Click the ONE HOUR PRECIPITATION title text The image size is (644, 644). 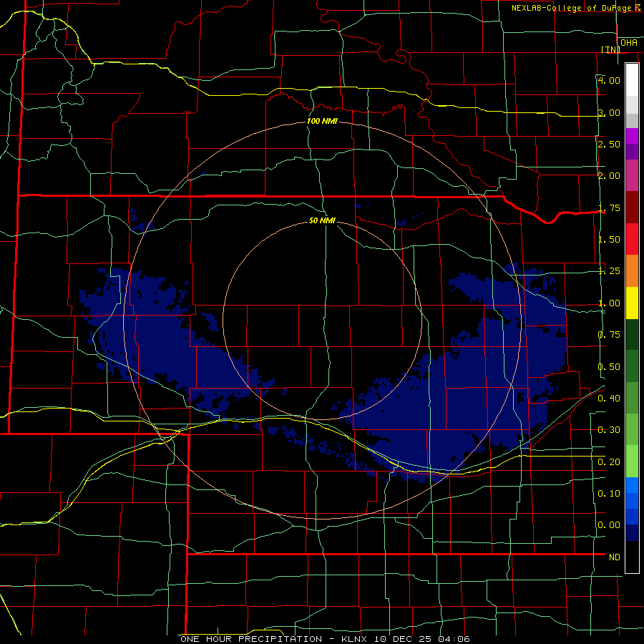click(251, 639)
